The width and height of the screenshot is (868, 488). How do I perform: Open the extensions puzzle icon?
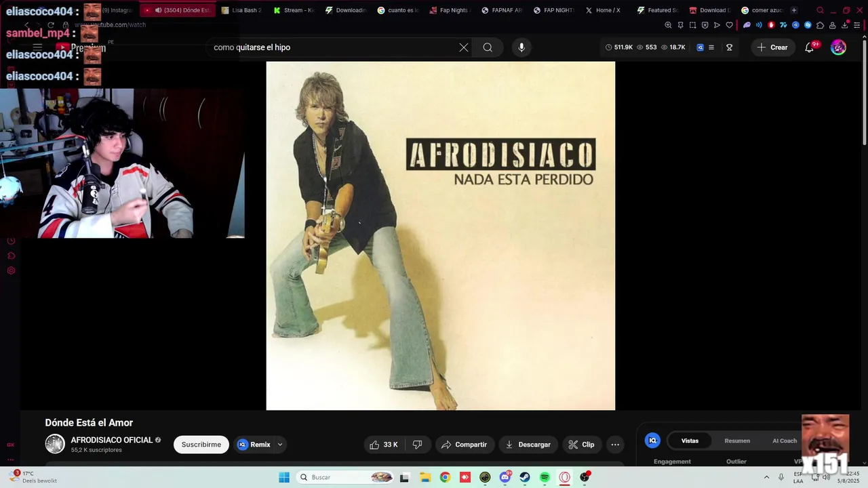(820, 25)
